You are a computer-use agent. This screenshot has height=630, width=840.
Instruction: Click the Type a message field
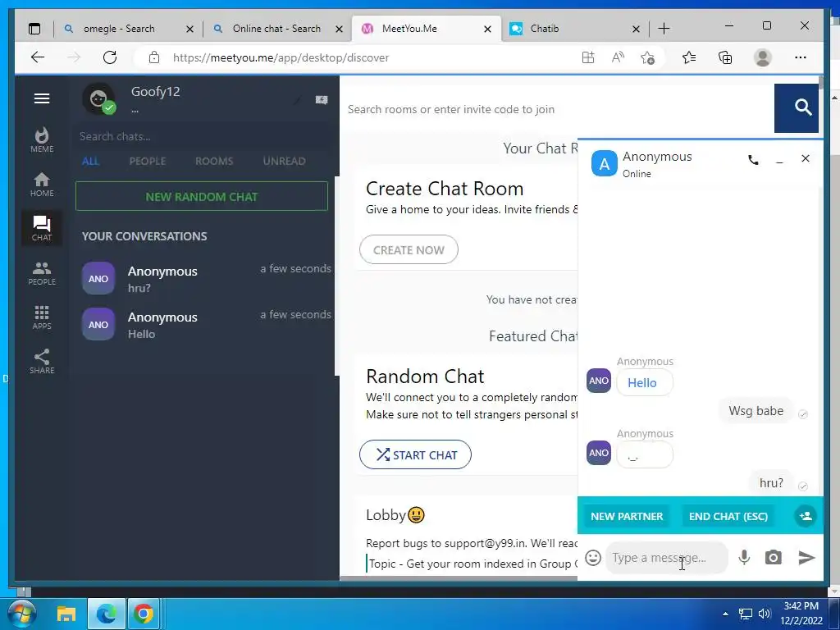click(666, 558)
